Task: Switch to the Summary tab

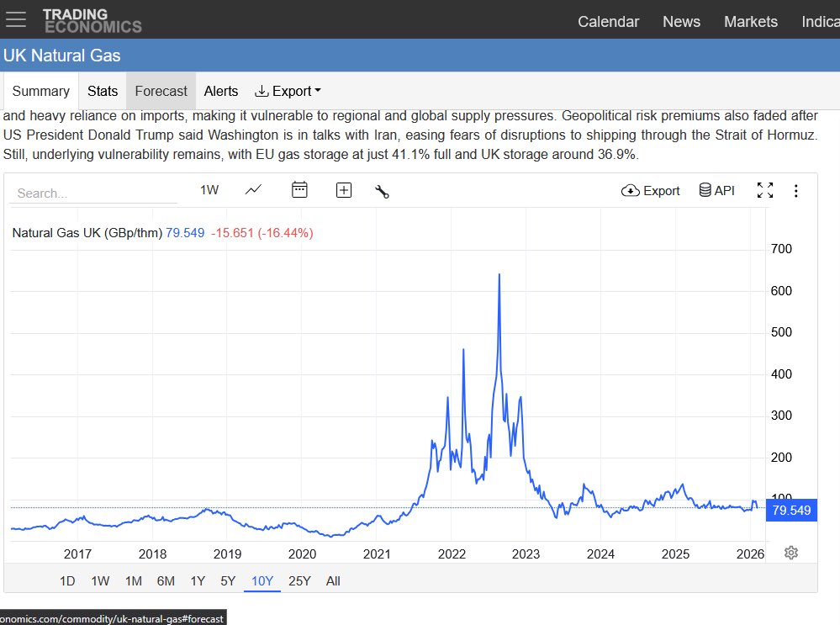Action: click(40, 91)
